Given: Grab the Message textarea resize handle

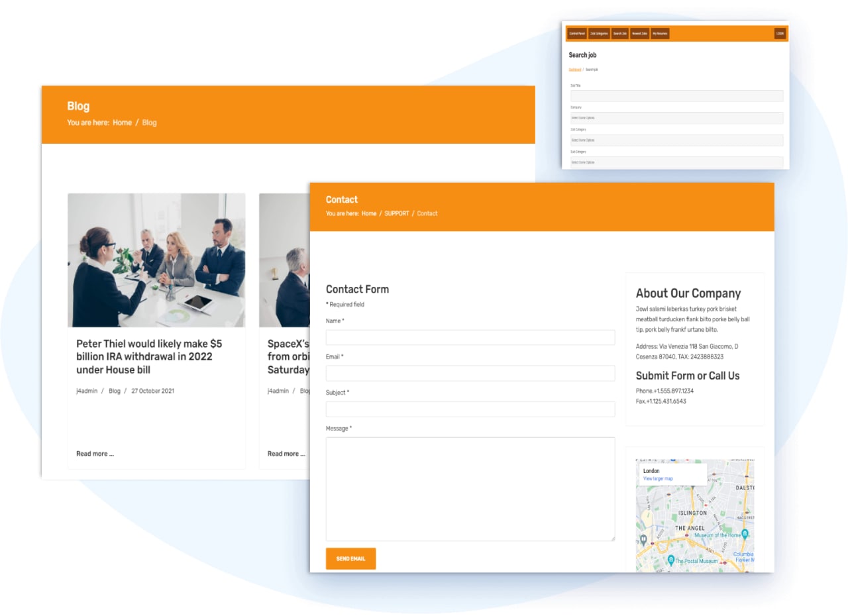Looking at the screenshot, I should tap(613, 539).
